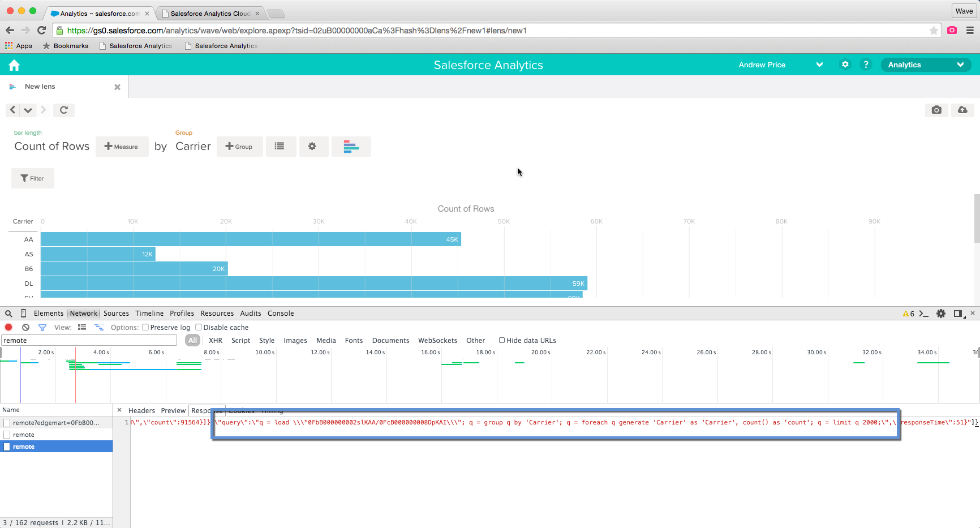This screenshot has width=980, height=528.
Task: Show the DevTools console drawer icon
Action: (924, 314)
